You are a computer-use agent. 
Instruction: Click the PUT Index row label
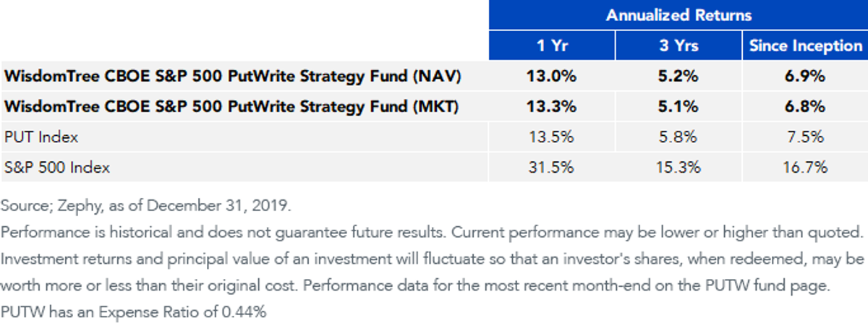(41, 137)
